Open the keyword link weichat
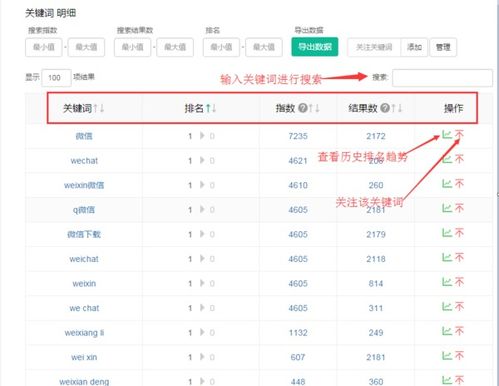 coord(84,259)
